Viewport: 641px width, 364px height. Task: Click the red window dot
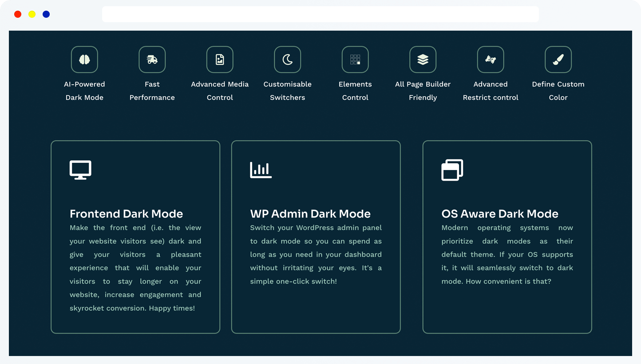click(18, 14)
